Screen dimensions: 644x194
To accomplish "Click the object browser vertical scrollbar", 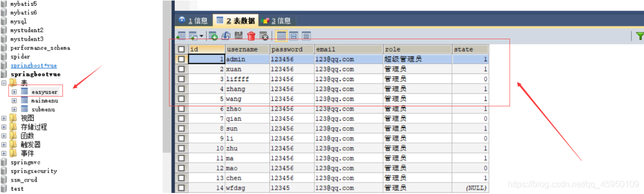I will (167, 77).
